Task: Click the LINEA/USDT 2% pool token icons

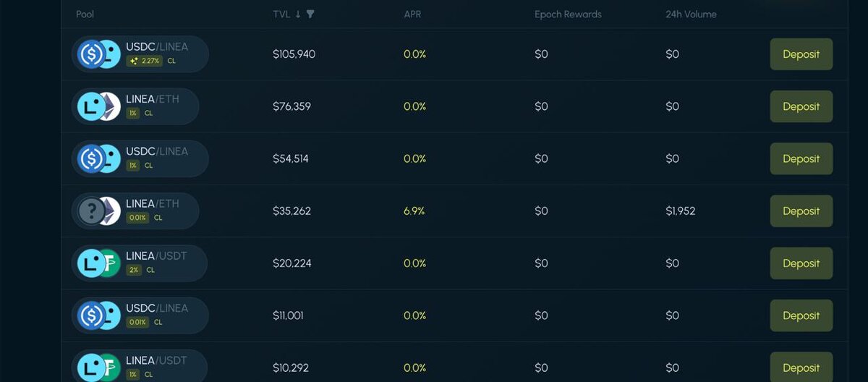Action: (99, 263)
